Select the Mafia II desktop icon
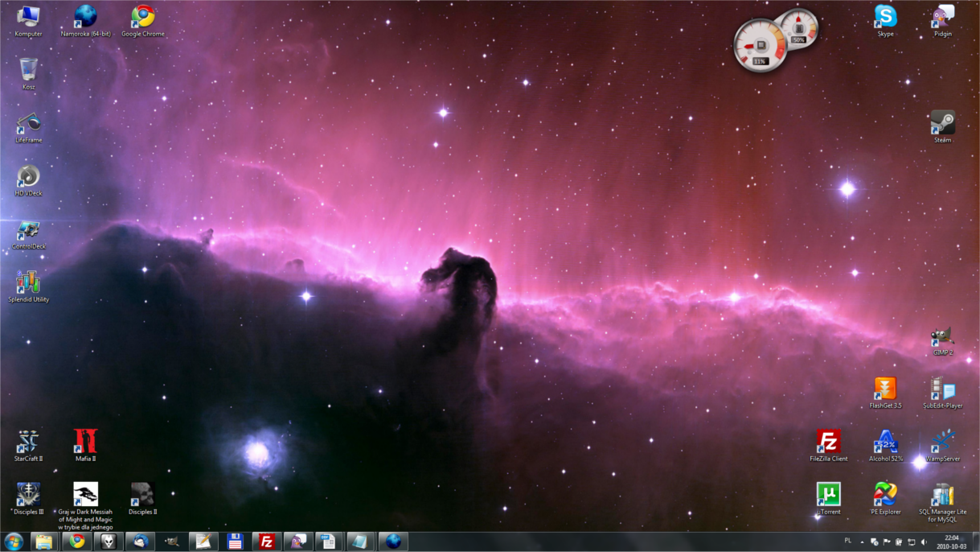The width and height of the screenshot is (980, 552). pyautogui.click(x=85, y=442)
